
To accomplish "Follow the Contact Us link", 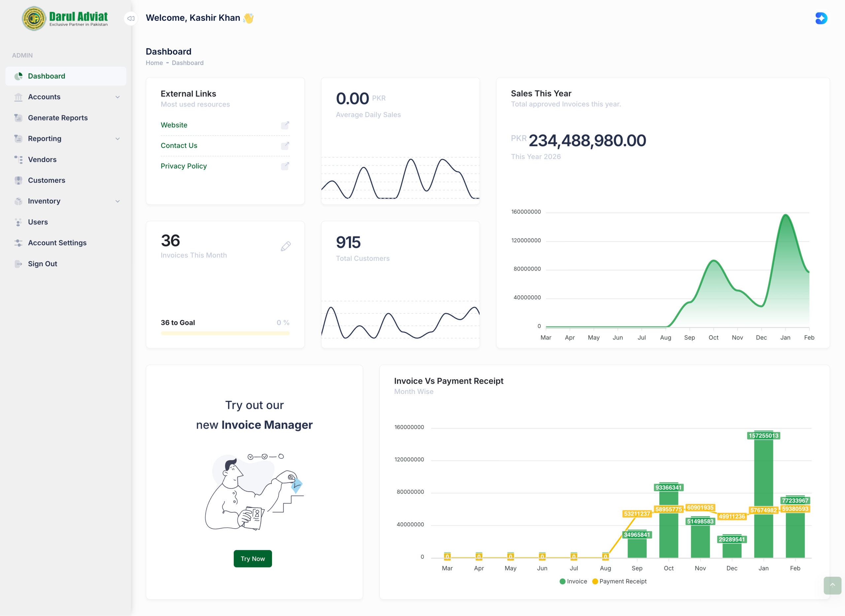I will click(179, 146).
